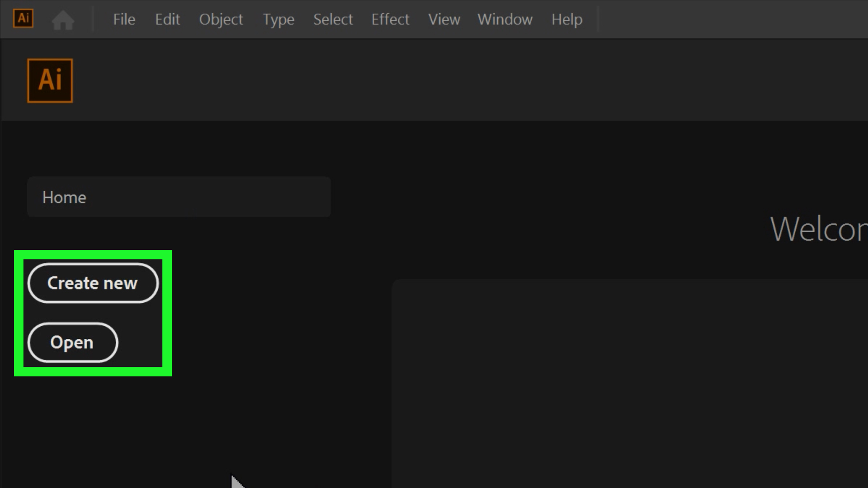Open the Edit menu

(x=167, y=19)
